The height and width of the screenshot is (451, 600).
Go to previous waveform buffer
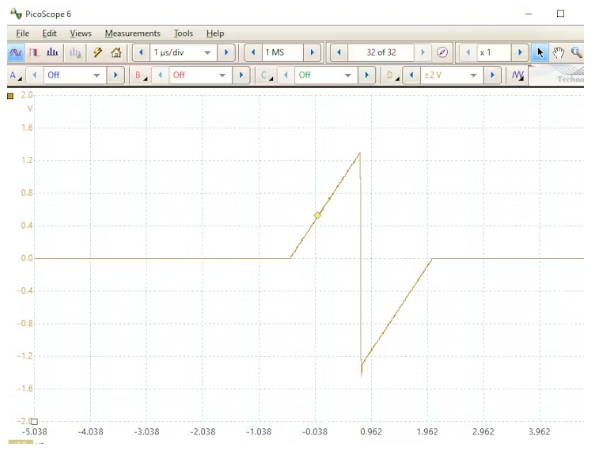[340, 52]
